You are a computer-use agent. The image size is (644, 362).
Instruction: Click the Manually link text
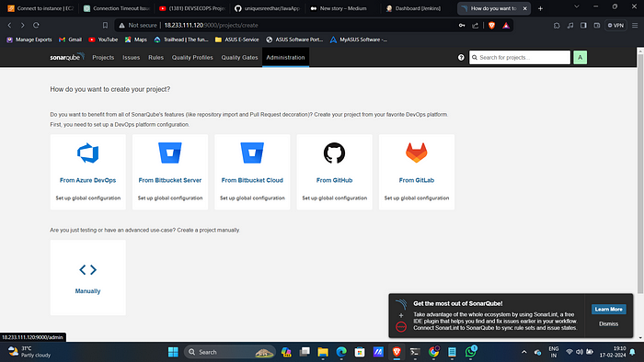(x=88, y=291)
